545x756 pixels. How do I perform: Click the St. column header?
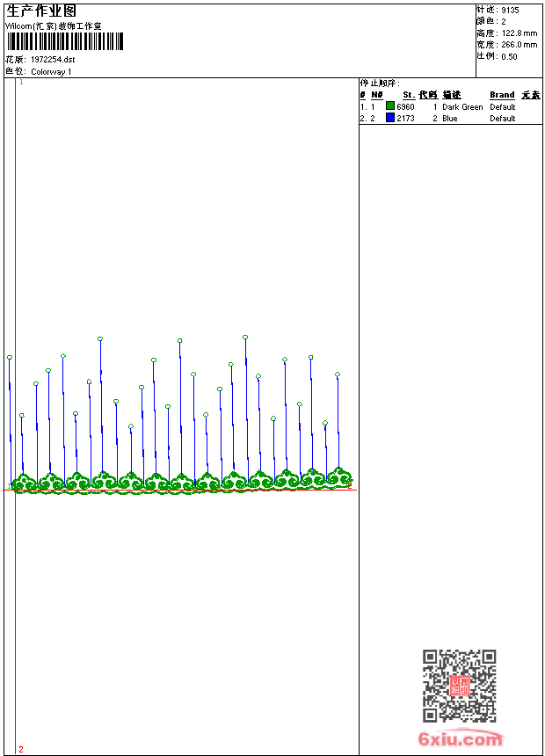pyautogui.click(x=409, y=95)
